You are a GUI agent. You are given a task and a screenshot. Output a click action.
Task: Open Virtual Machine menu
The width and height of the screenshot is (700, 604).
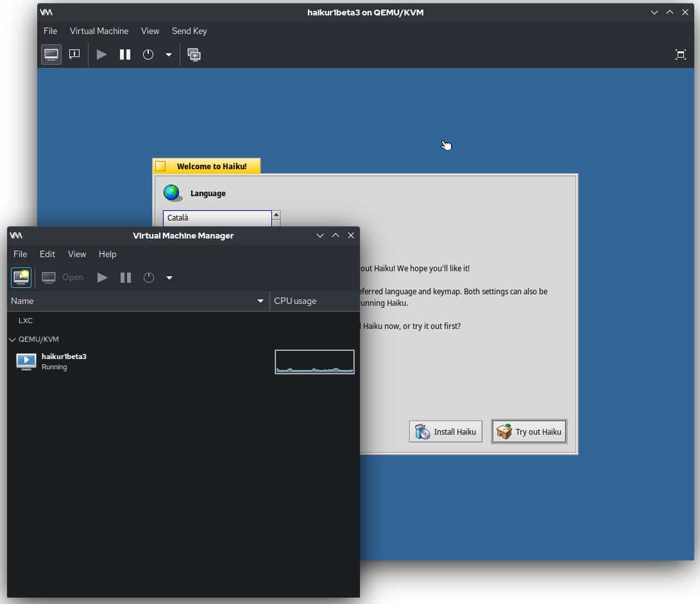point(99,31)
